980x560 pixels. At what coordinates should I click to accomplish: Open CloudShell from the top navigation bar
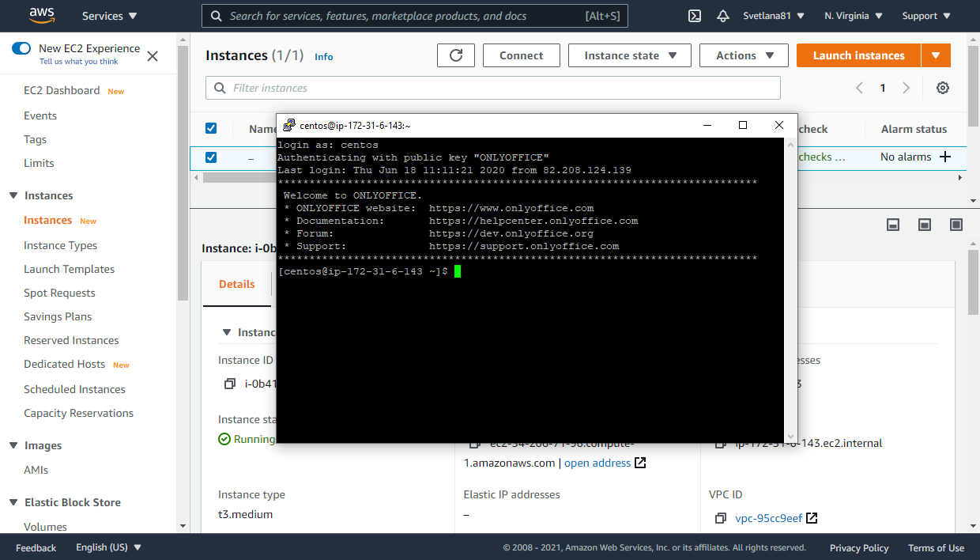(x=694, y=15)
